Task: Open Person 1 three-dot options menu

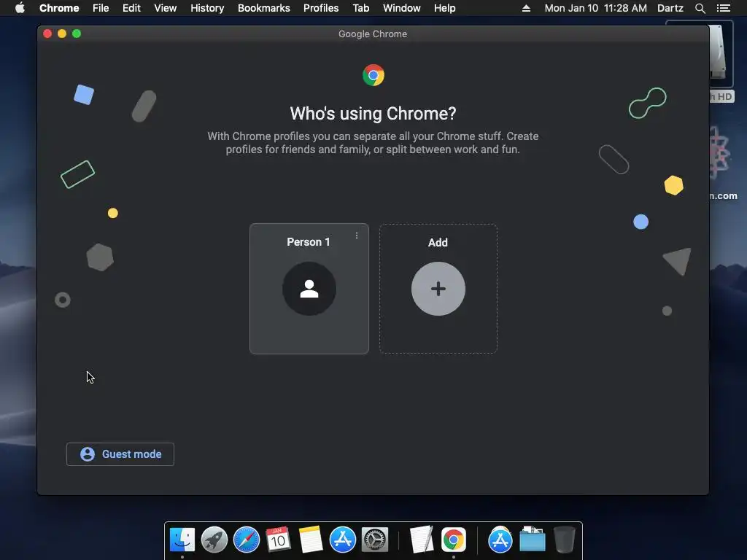Action: 356,236
